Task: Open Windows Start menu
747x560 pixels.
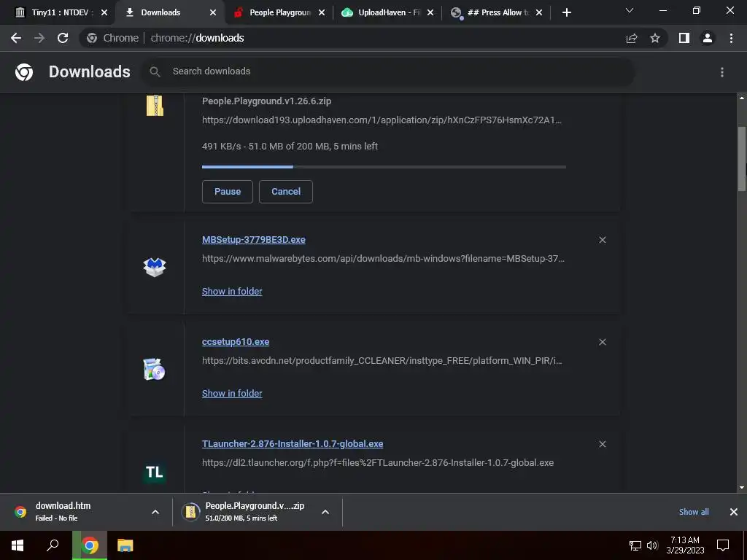Action: pyautogui.click(x=18, y=545)
